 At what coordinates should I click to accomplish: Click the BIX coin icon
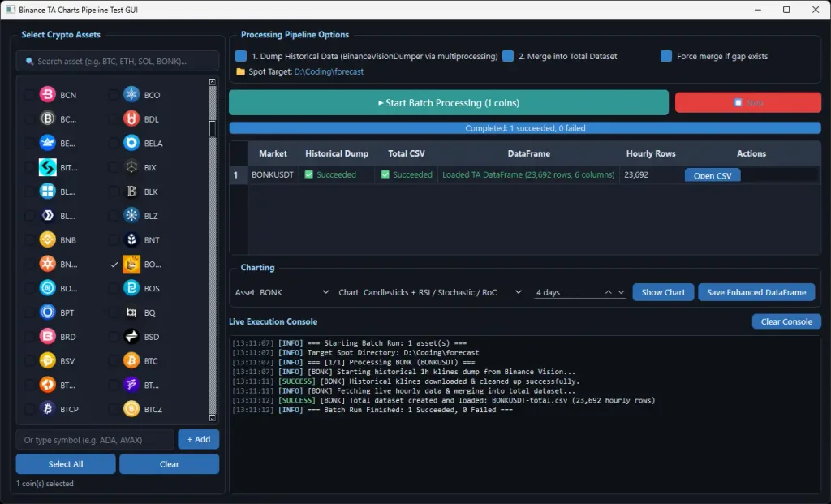[x=131, y=167]
